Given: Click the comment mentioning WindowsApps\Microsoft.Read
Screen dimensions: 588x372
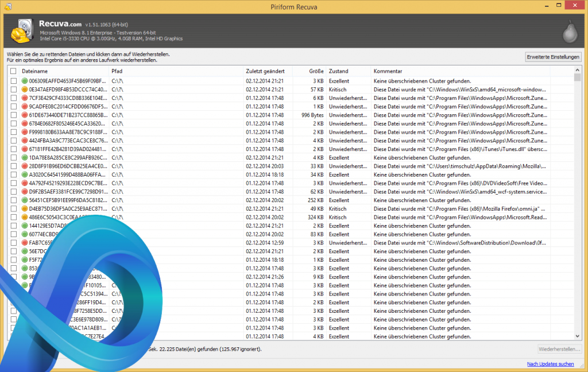Looking at the screenshot, I should (460, 218).
